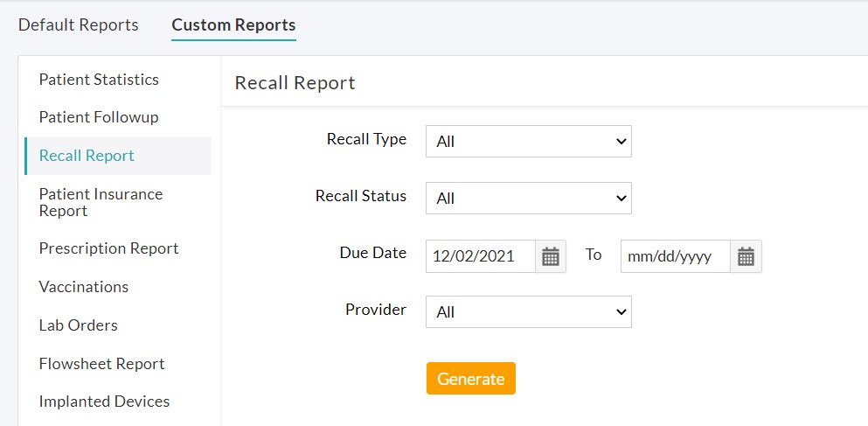
Task: Expand the Recall Status dropdown
Action: tap(529, 199)
